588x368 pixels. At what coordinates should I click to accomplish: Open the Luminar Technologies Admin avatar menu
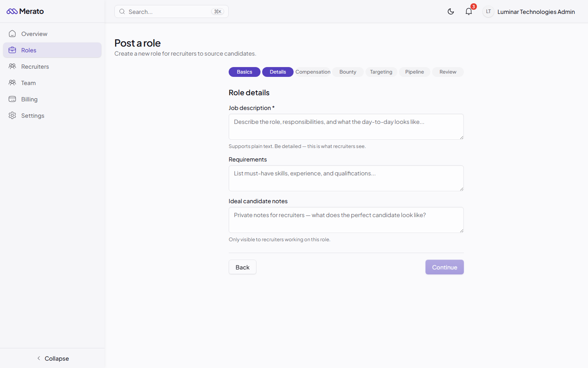click(x=488, y=11)
